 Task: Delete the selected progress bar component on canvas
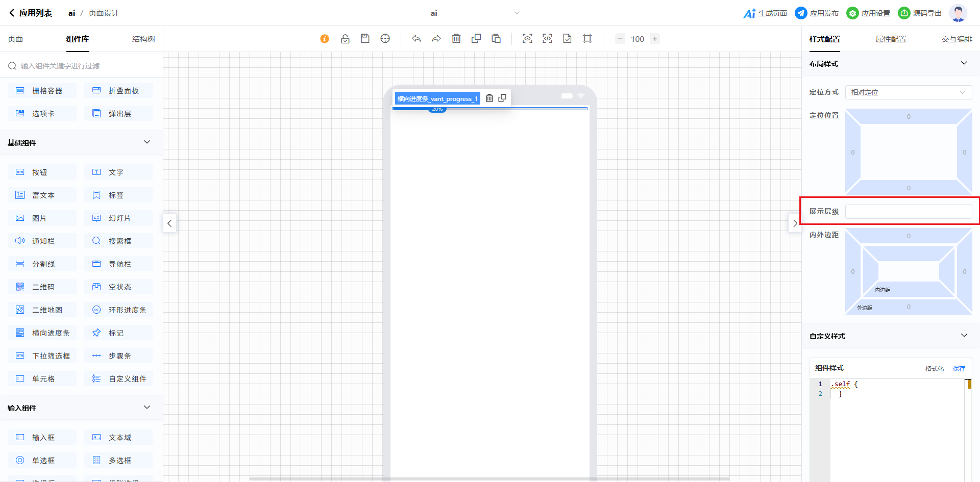489,98
